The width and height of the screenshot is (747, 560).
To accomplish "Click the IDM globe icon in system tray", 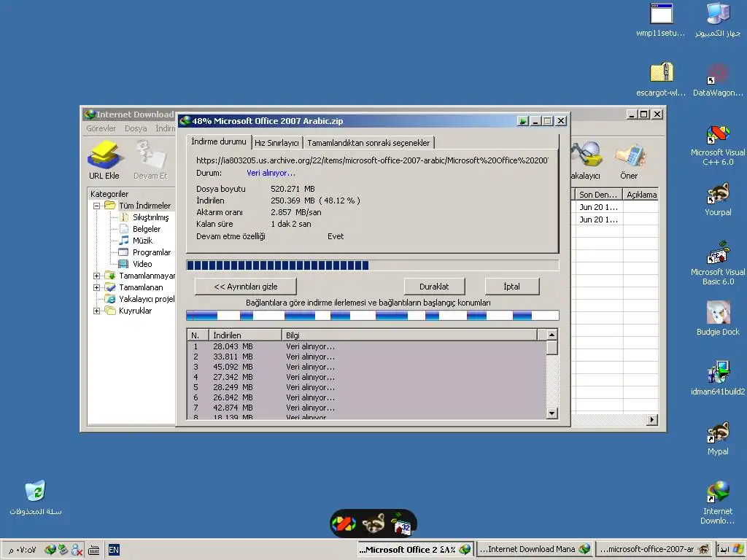I will pos(50,550).
